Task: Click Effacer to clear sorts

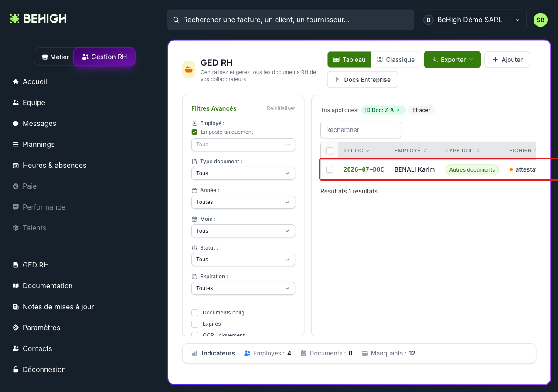Action: [421, 110]
